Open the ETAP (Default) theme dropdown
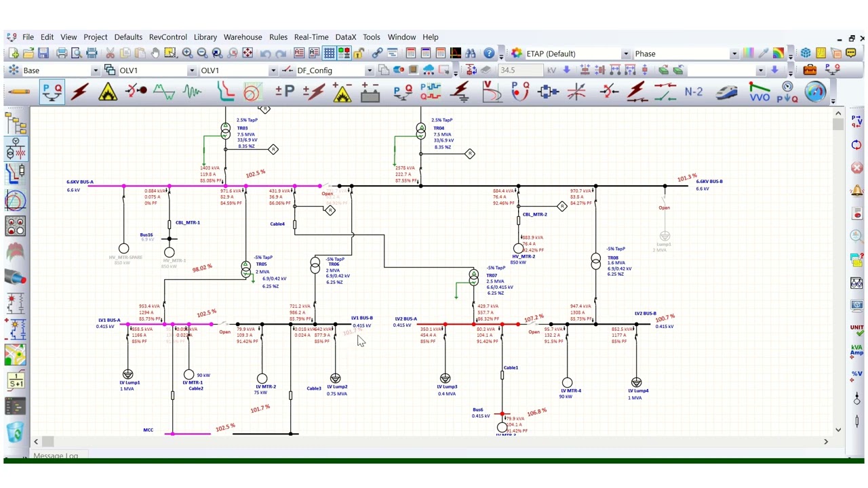Image resolution: width=868 pixels, height=488 pixels. [x=626, y=54]
